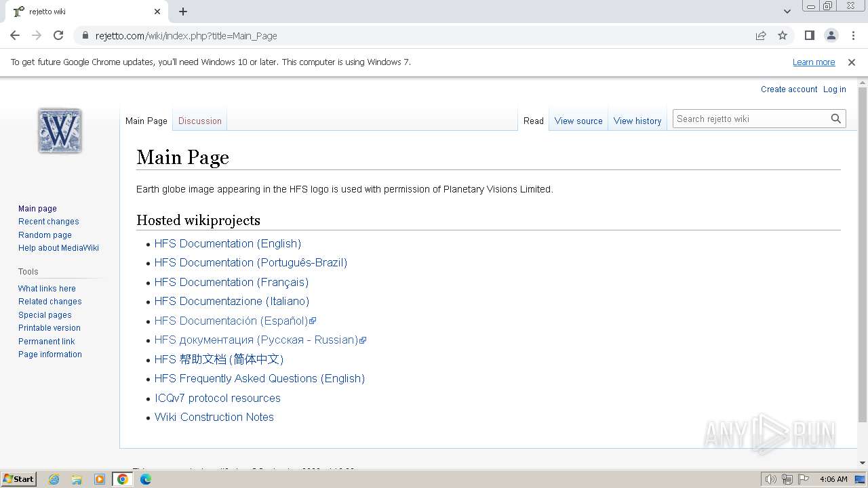868x488 pixels.
Task: Open Random page sidebar link
Action: click(x=45, y=235)
